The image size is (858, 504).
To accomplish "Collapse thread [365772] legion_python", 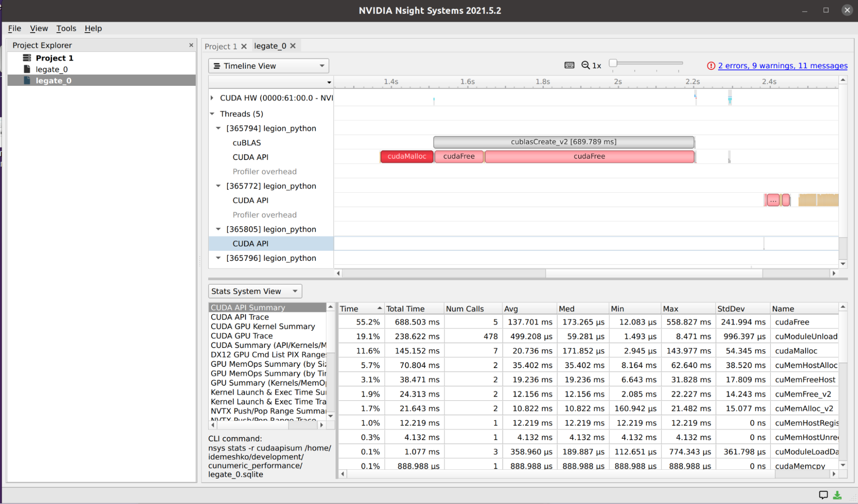I will pos(218,186).
